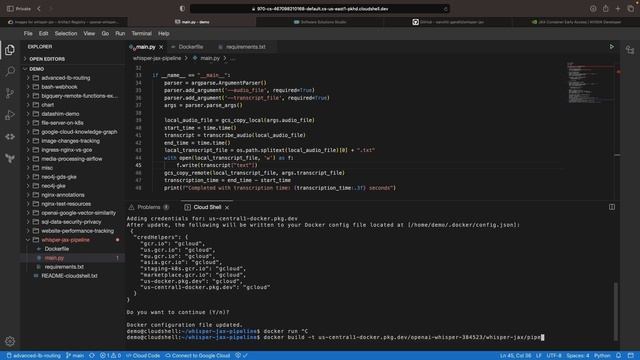Open the Source Control icon
This screenshot has height=360, width=640.
tap(10, 93)
